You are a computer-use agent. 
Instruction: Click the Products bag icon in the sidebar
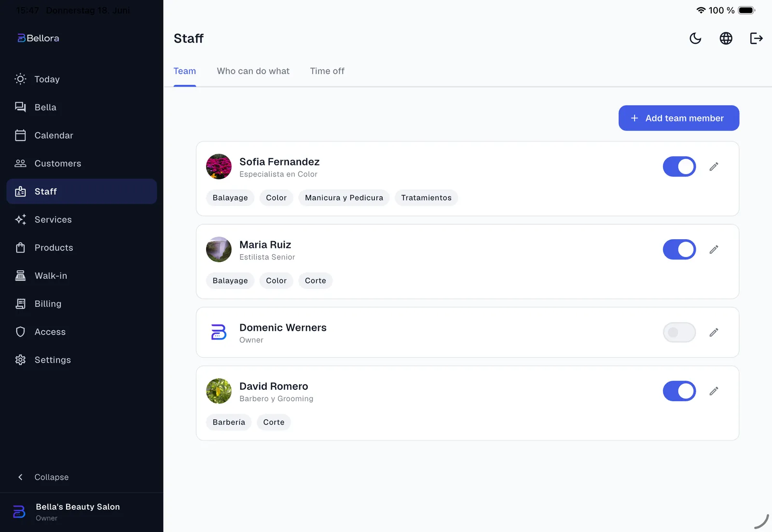(20, 247)
